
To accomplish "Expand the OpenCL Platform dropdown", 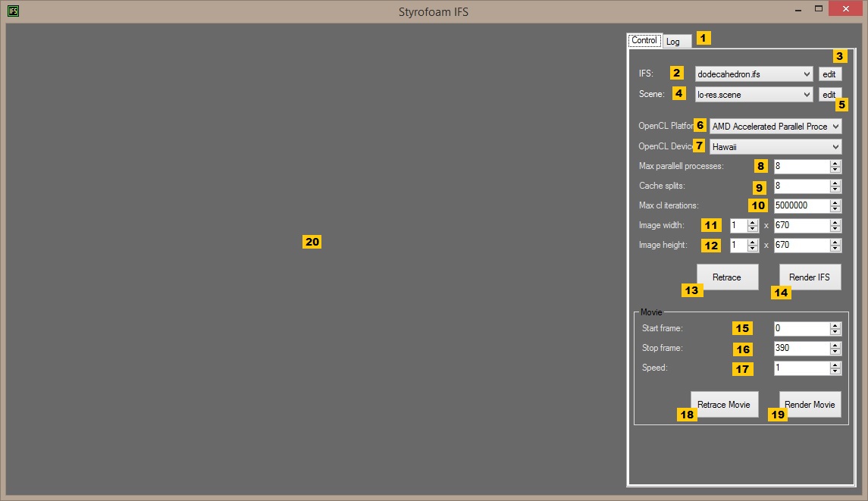I will [776, 127].
